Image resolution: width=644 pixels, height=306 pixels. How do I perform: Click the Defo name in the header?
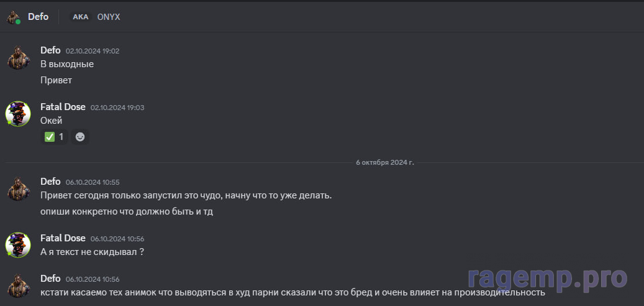[38, 17]
